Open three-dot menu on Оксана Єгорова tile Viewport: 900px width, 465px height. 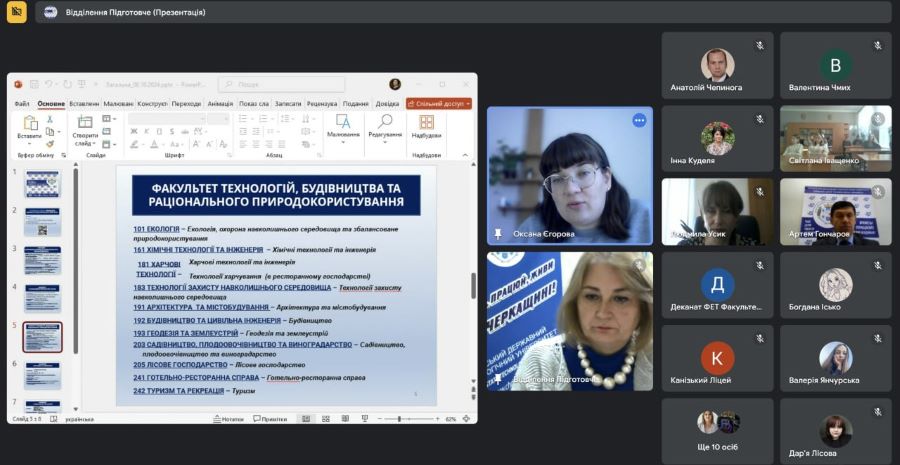(x=639, y=120)
